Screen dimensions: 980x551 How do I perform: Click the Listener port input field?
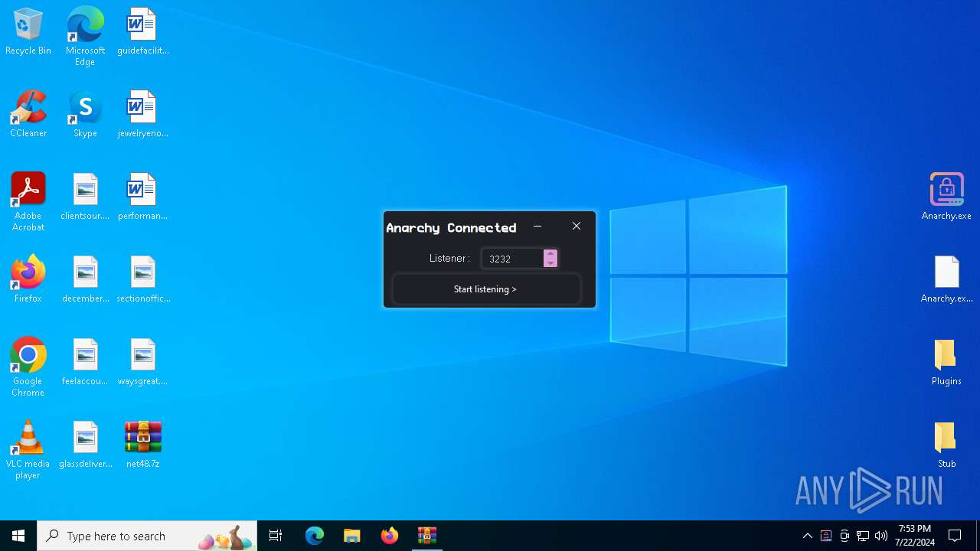pos(513,259)
